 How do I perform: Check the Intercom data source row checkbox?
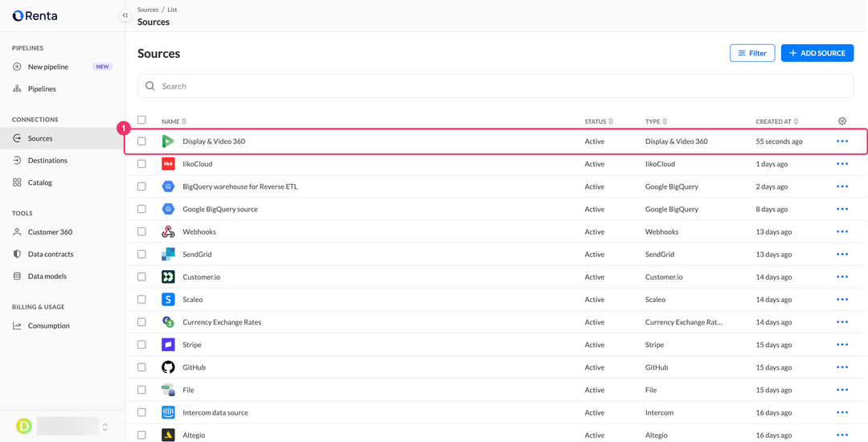coord(141,413)
